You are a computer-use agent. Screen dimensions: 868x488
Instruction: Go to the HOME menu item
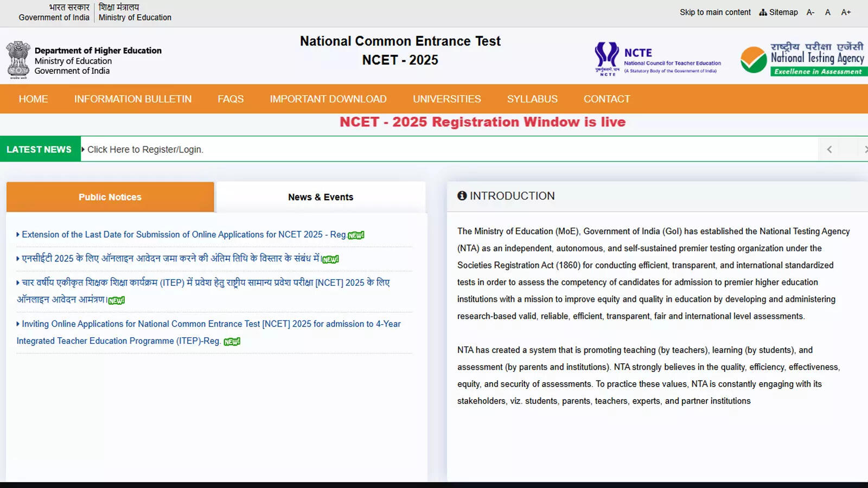(x=33, y=99)
